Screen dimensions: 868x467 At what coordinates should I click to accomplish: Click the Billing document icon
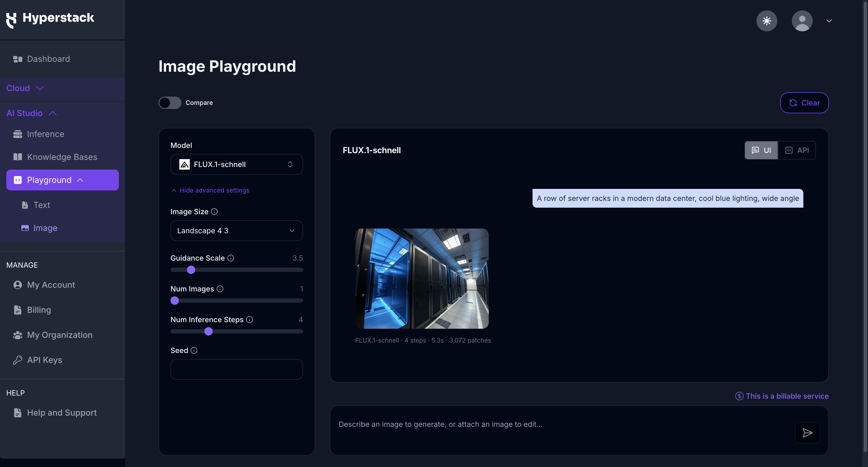pos(17,310)
